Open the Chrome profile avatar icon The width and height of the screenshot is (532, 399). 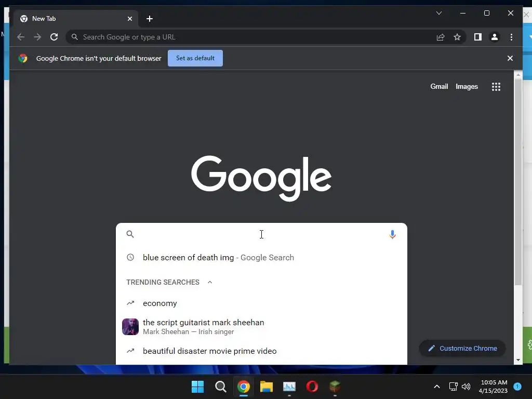[495, 37]
